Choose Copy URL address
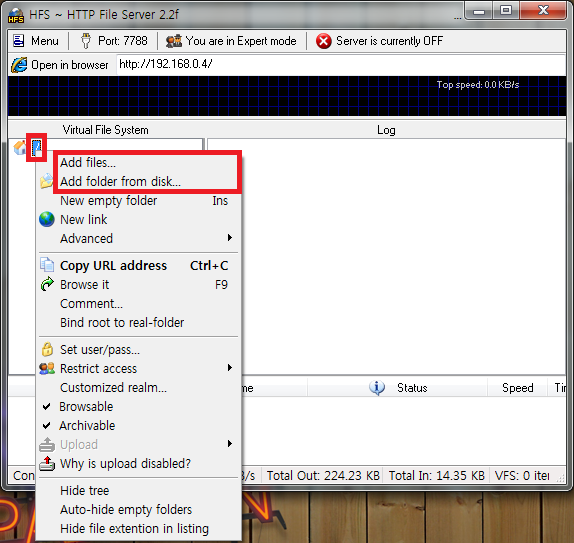The height and width of the screenshot is (543, 574). (x=139, y=265)
